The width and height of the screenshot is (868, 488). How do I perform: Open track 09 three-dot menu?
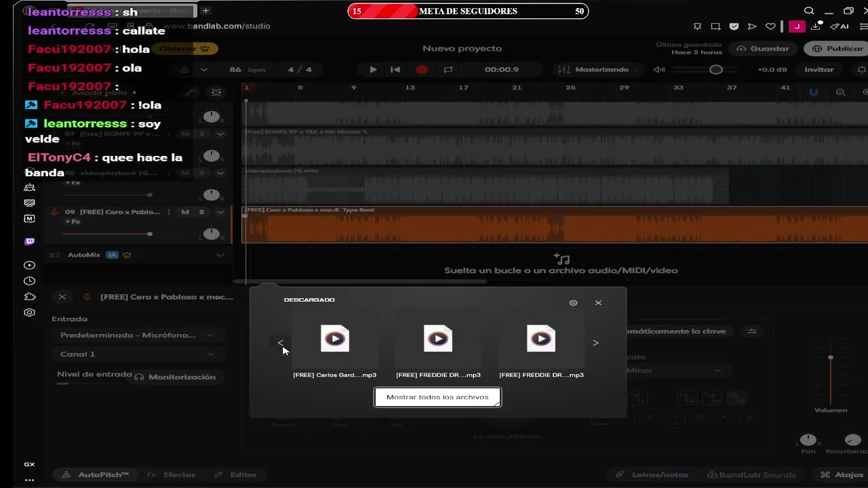(168, 212)
